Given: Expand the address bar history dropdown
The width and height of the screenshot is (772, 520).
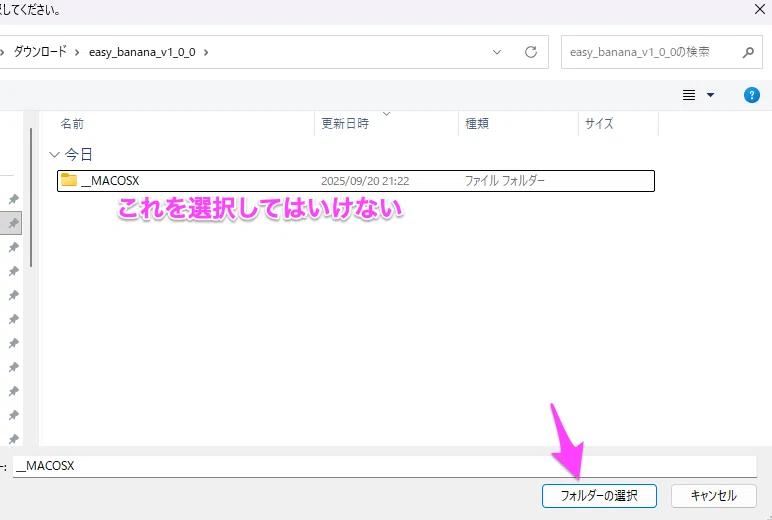Looking at the screenshot, I should click(x=497, y=52).
